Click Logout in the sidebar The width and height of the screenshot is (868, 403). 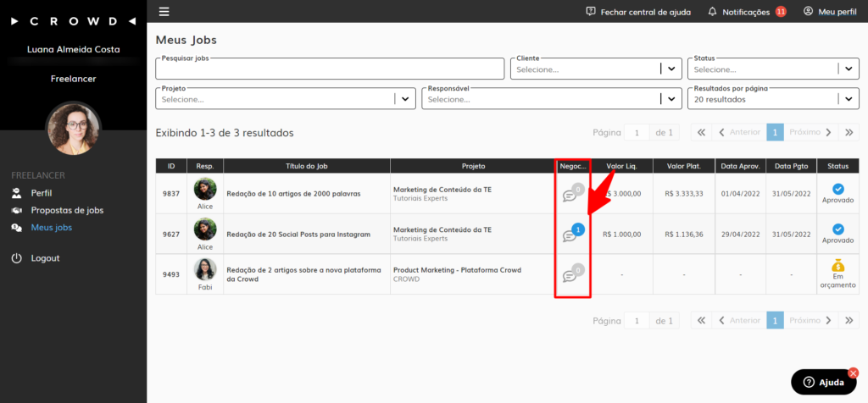click(x=45, y=258)
